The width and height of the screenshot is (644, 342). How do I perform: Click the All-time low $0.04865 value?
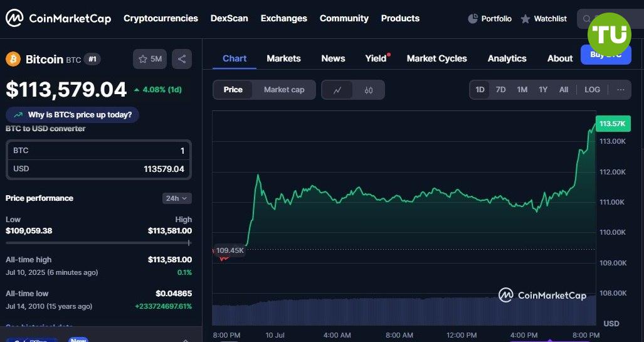pos(174,294)
